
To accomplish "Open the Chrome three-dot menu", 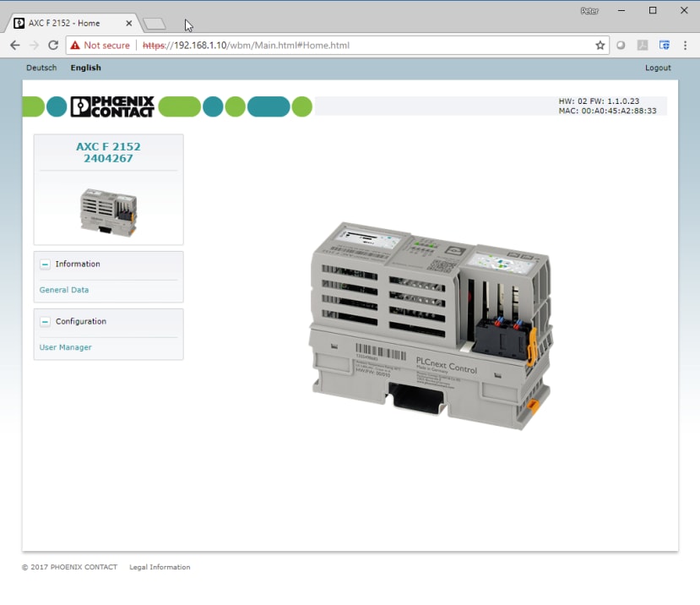I will tap(686, 45).
